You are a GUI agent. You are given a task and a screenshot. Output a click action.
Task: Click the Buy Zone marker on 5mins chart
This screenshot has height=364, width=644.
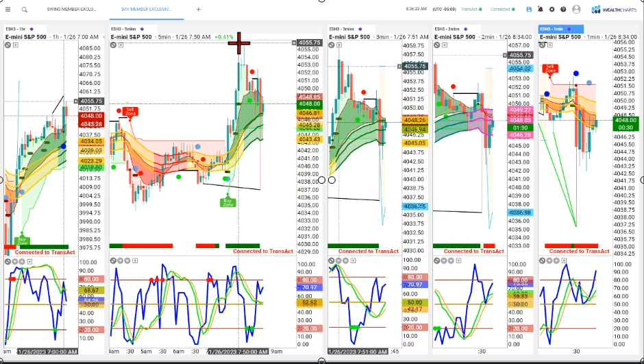[228, 202]
